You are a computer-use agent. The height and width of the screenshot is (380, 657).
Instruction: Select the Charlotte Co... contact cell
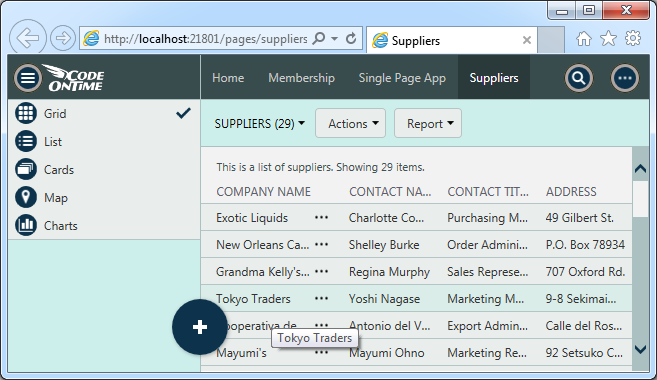(386, 218)
